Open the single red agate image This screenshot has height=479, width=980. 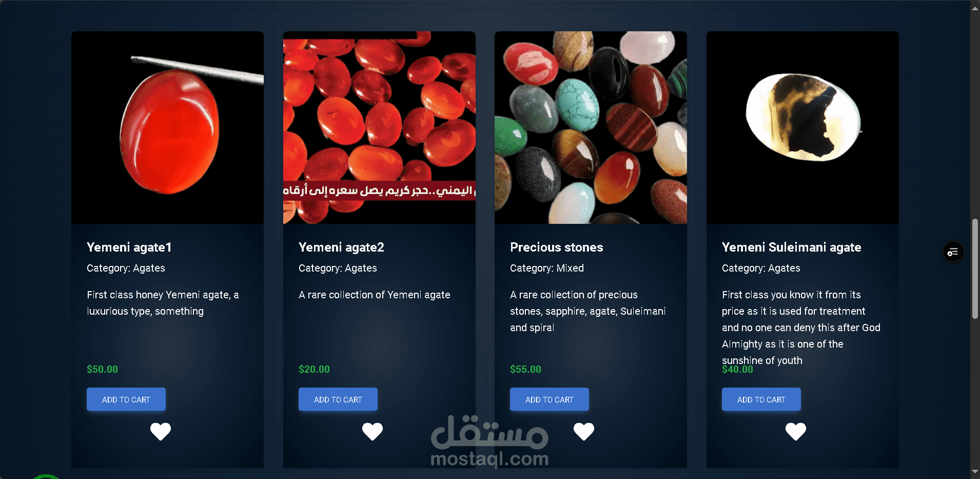point(167,127)
